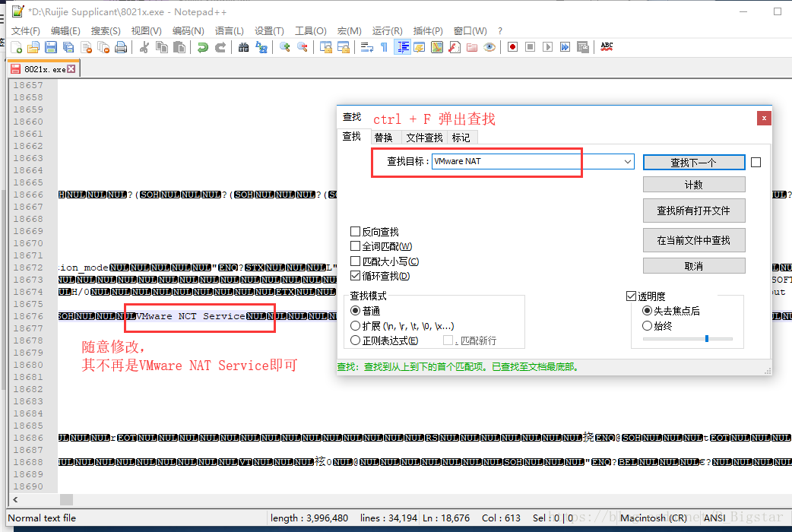Enable 匹配大小写 checkbox
Image resolution: width=792 pixels, height=532 pixels.
[x=355, y=261]
